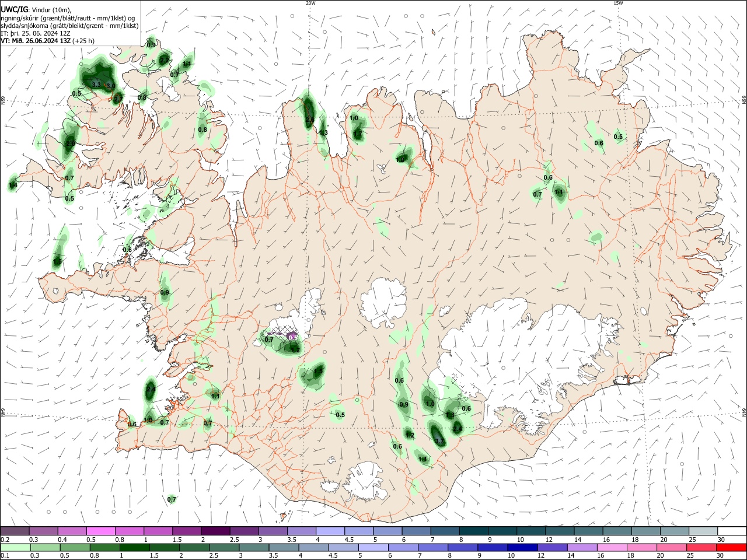
Task: Select the dark blue swatch right of lower-row label 10
Action: click(x=522, y=548)
